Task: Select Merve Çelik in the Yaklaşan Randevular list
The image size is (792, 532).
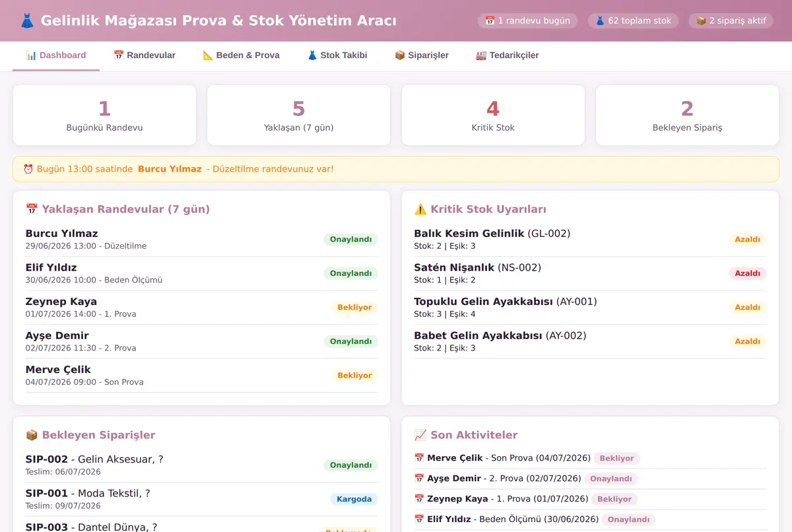Action: pyautogui.click(x=202, y=376)
